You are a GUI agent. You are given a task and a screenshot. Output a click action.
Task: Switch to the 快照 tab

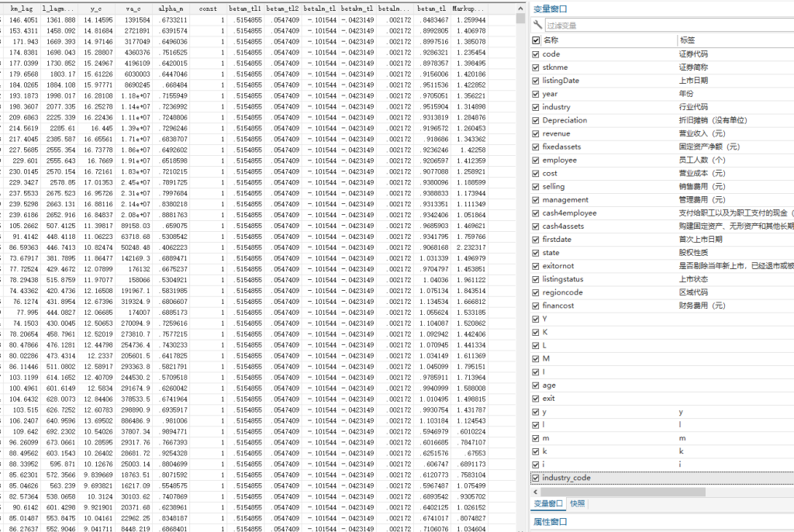(x=577, y=503)
